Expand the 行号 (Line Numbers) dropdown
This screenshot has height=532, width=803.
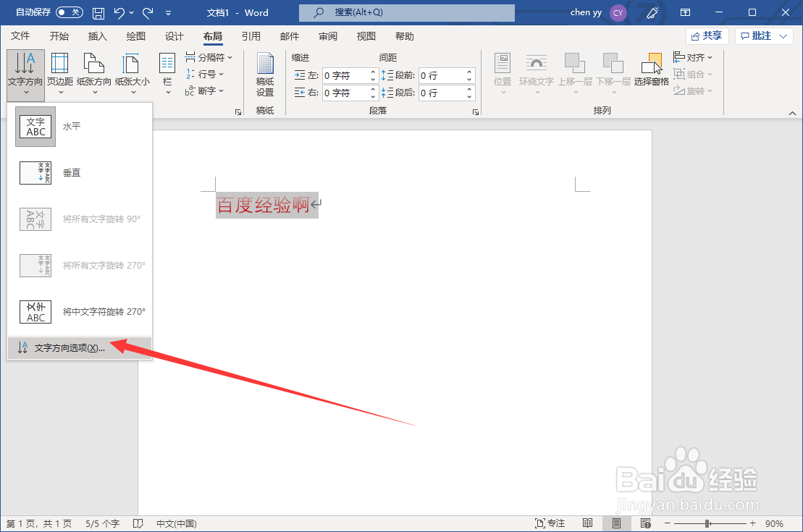[x=204, y=74]
